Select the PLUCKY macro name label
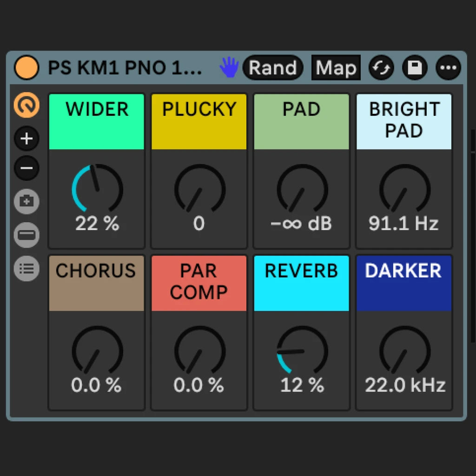The image size is (476, 476). coord(198,110)
